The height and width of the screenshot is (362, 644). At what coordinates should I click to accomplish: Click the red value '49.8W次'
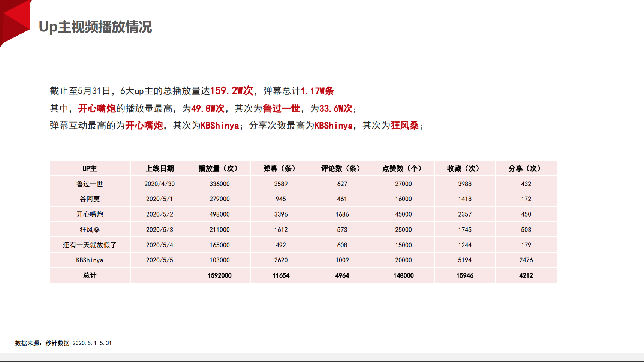tap(208, 108)
